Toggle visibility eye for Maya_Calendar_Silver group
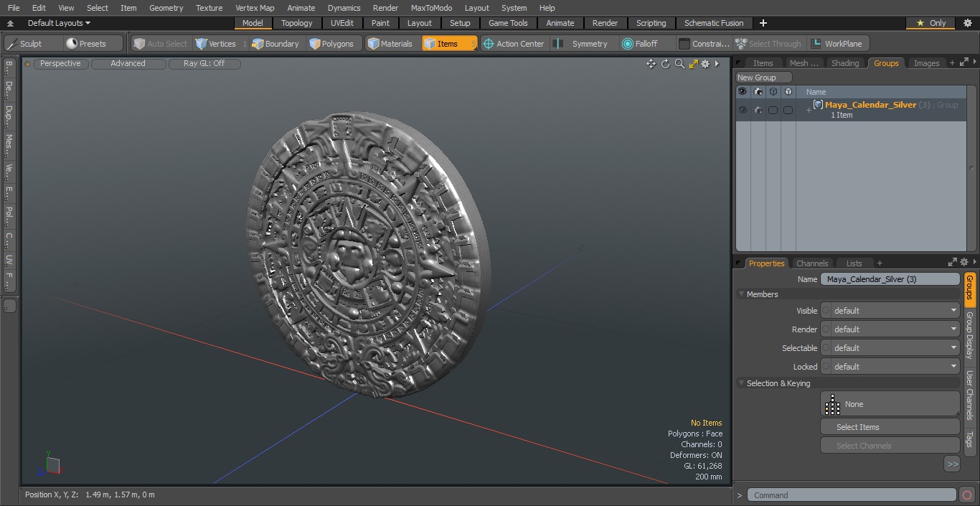Screen dimensions: 980x506 pyautogui.click(x=743, y=110)
